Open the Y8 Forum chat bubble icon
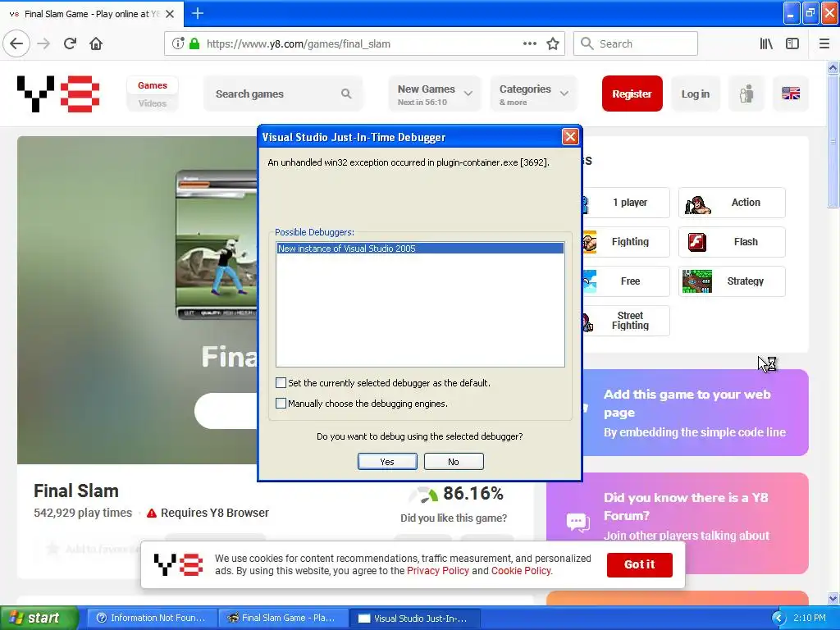 578,521
